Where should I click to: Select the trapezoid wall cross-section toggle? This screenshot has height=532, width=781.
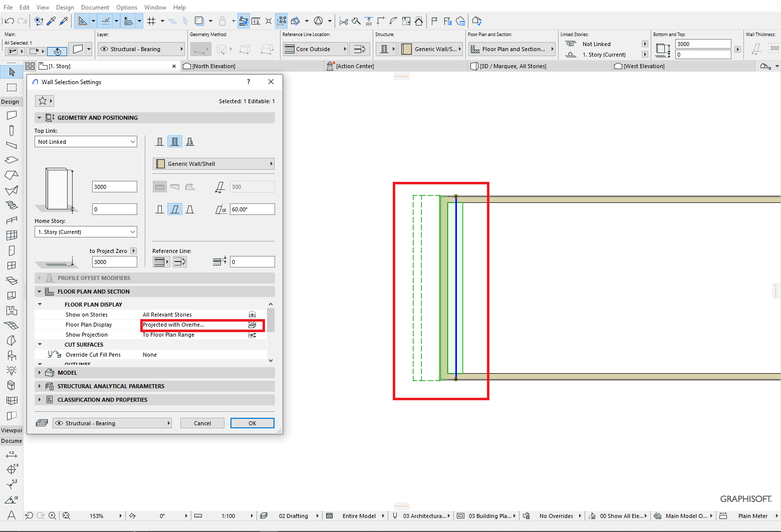[174, 186]
